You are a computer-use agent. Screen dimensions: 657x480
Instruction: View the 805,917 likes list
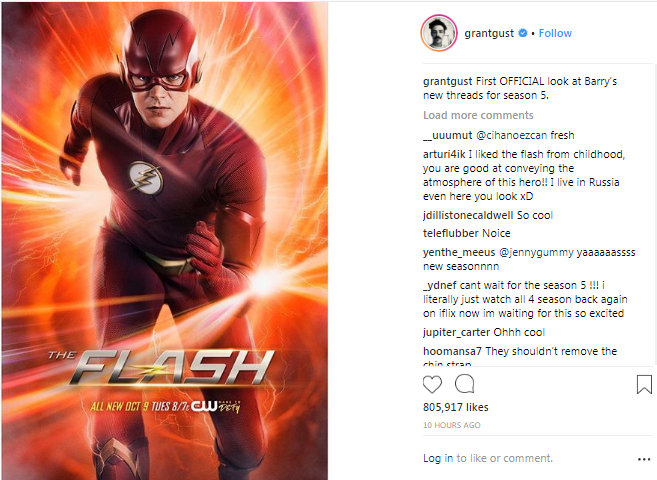pos(455,407)
